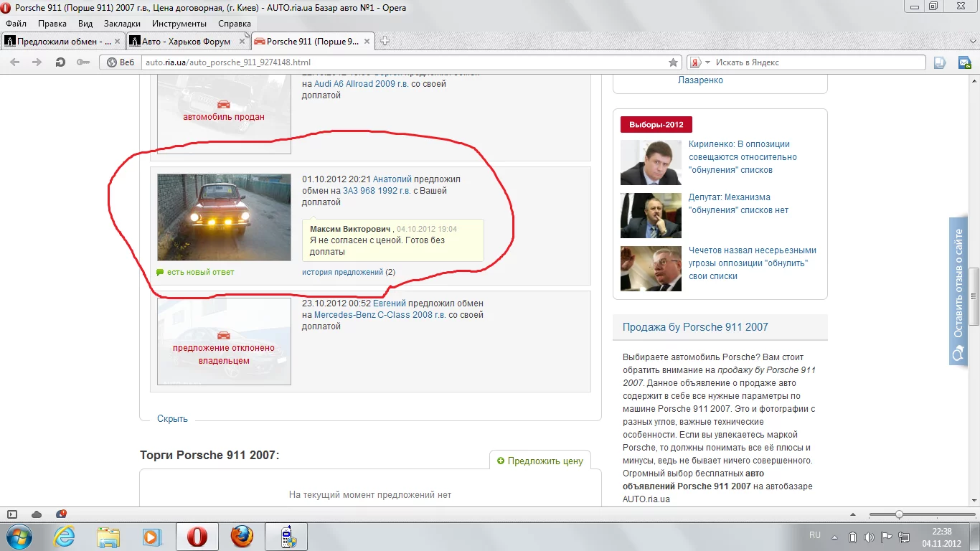Open Opera Turbo status icon
This screenshot has width=980, height=551.
pos(61,514)
